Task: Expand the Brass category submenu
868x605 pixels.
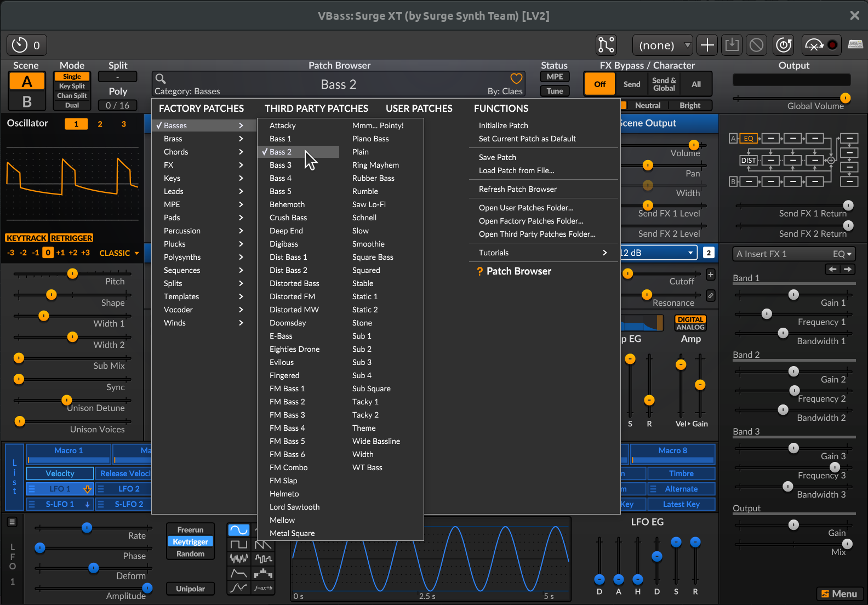Action: click(204, 139)
